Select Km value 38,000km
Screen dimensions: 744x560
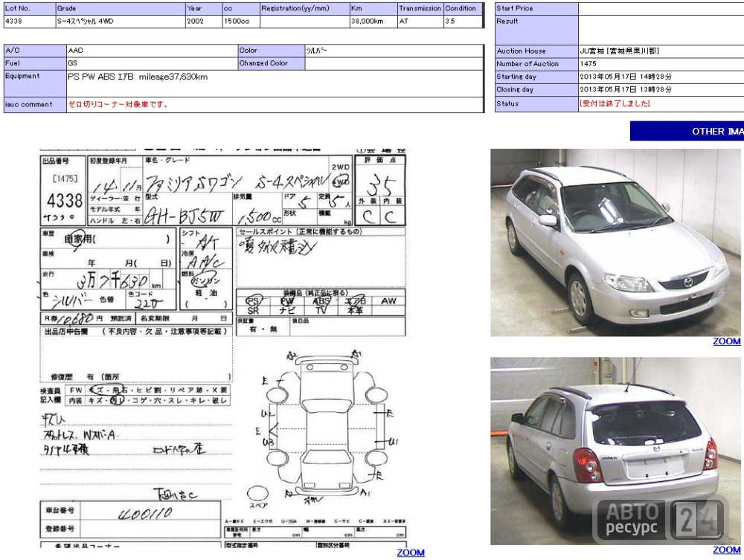(x=368, y=22)
